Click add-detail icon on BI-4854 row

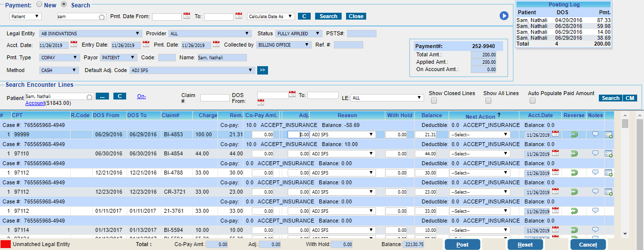point(609,153)
